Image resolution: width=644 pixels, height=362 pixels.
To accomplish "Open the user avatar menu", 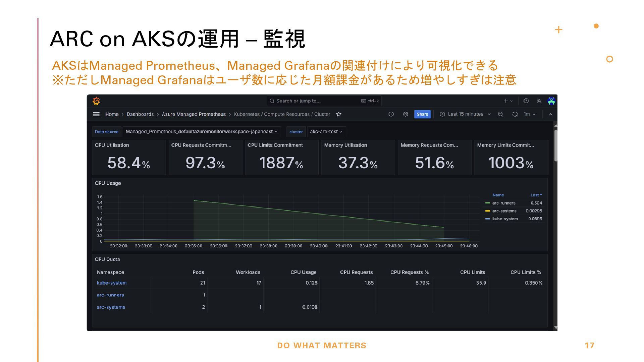I will 551,101.
